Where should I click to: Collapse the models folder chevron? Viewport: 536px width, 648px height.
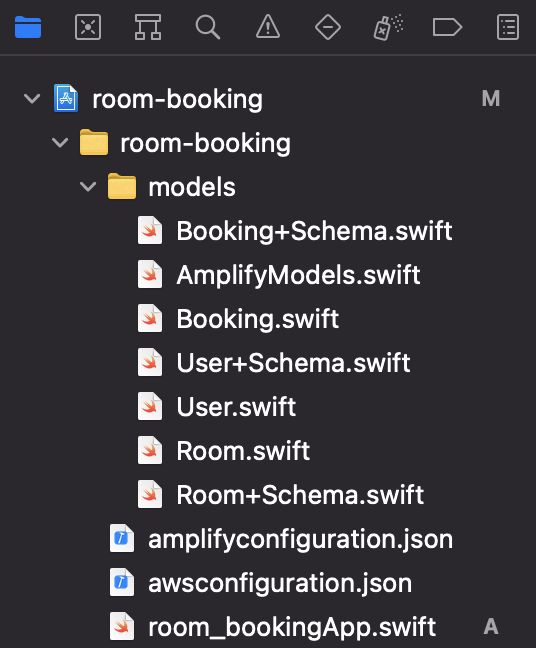click(88, 187)
